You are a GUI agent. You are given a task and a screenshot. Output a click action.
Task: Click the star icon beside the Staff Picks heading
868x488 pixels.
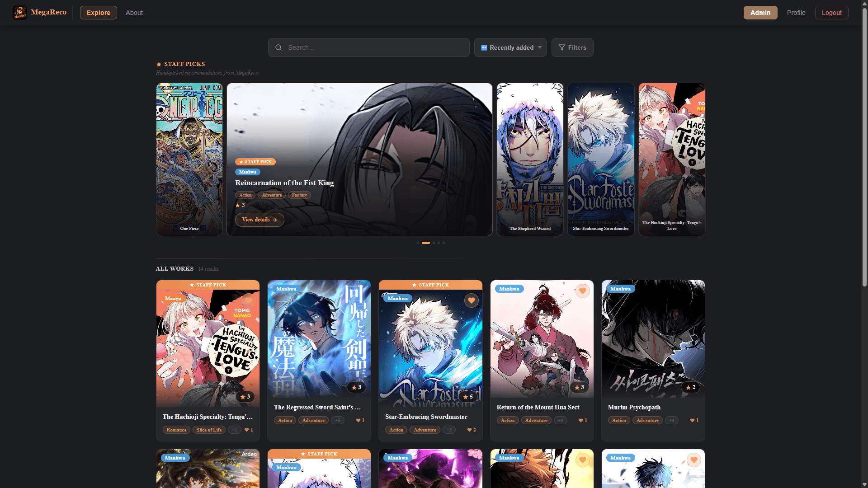click(159, 64)
